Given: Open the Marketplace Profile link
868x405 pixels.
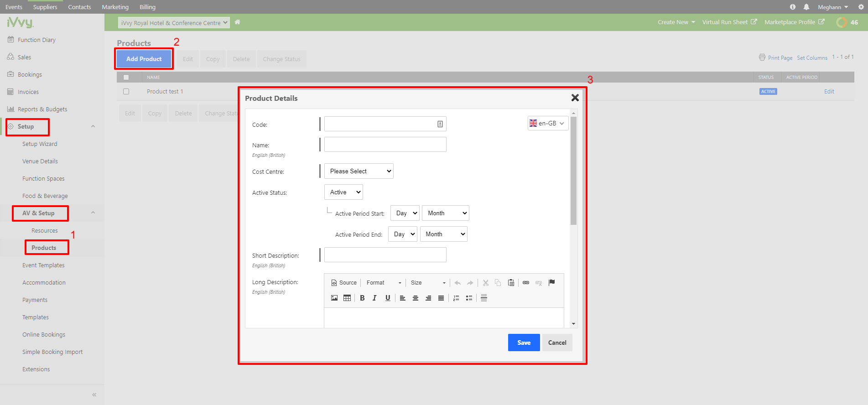Looking at the screenshot, I should tap(794, 22).
